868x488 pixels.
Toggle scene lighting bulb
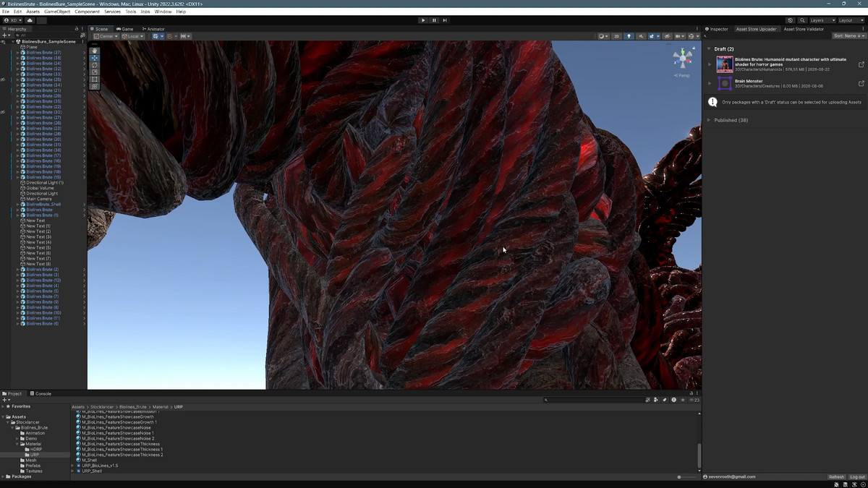pyautogui.click(x=629, y=36)
